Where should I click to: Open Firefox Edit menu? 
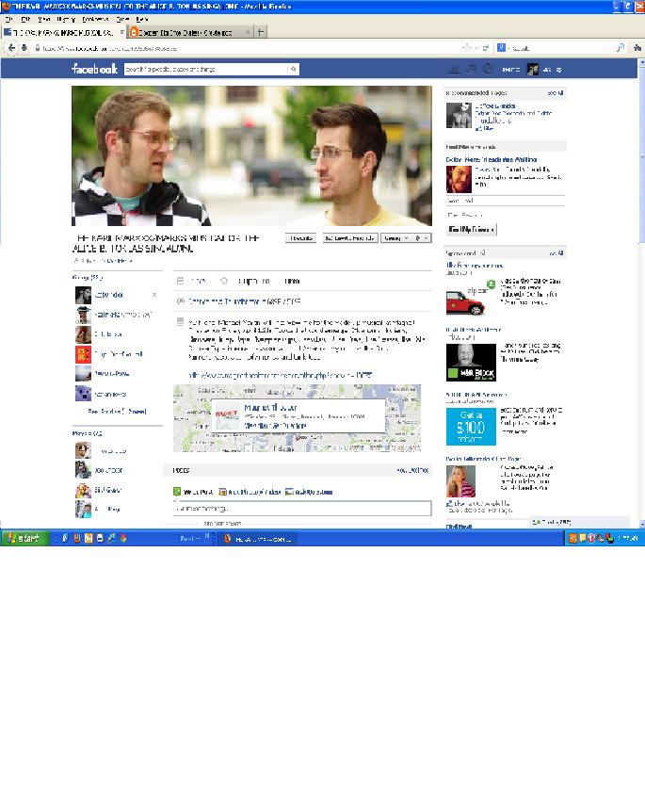25,19
